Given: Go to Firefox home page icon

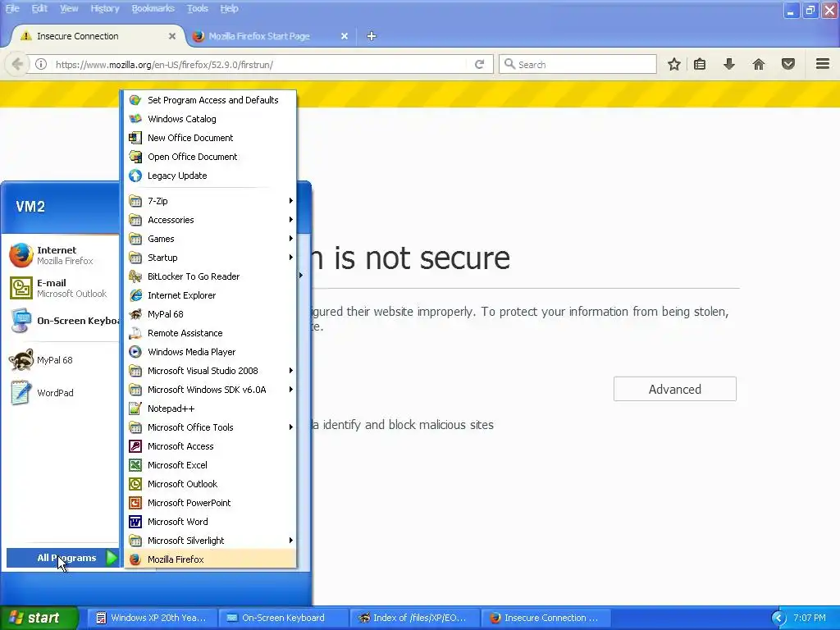Looking at the screenshot, I should [759, 64].
